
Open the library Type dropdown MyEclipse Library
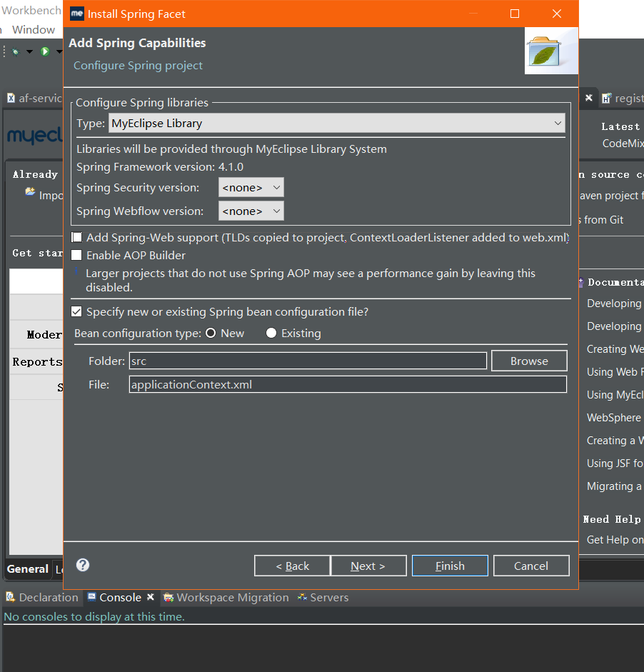coord(337,124)
